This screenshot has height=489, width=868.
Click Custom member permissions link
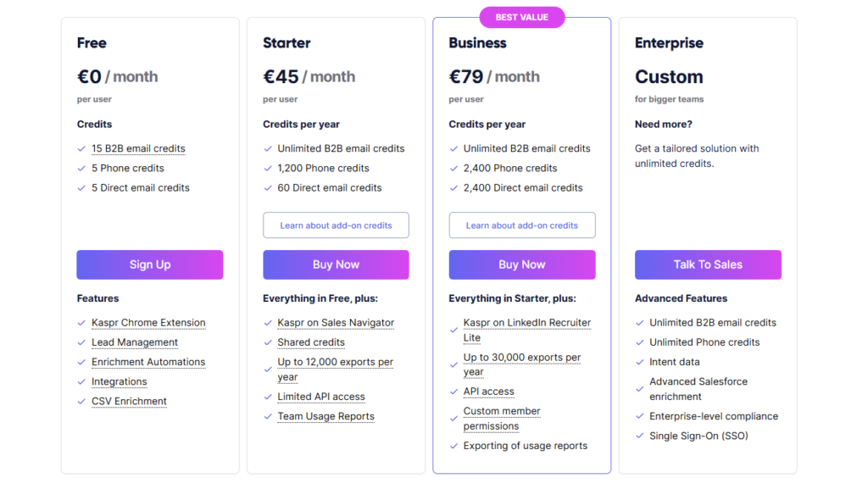(502, 418)
